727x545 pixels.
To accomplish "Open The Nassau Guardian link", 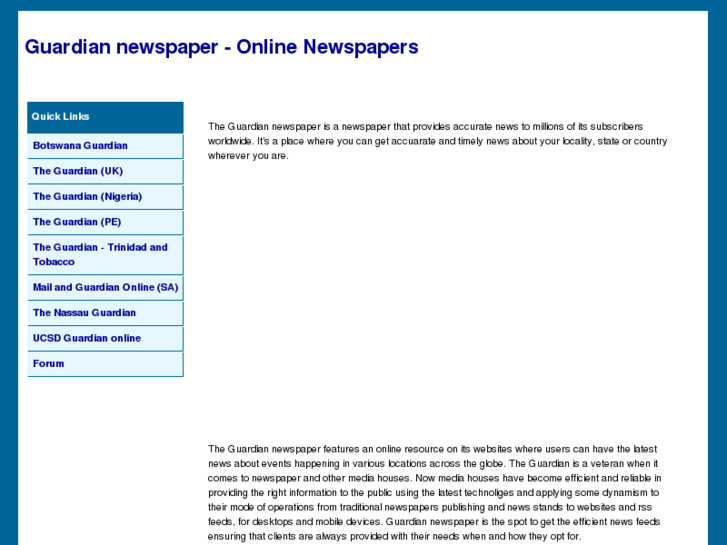I will (x=105, y=313).
